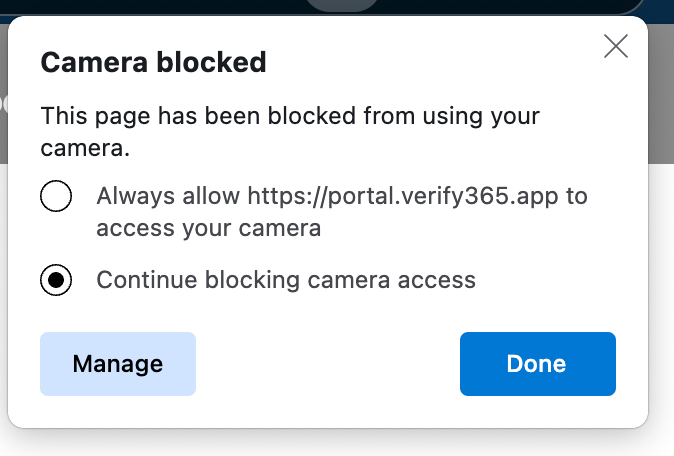Click the empty radio circle beside Always allow

(x=56, y=196)
